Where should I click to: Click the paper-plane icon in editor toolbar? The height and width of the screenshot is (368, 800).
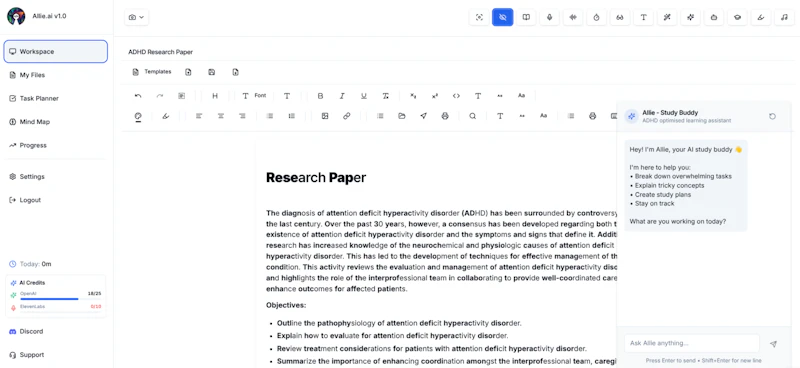point(423,116)
